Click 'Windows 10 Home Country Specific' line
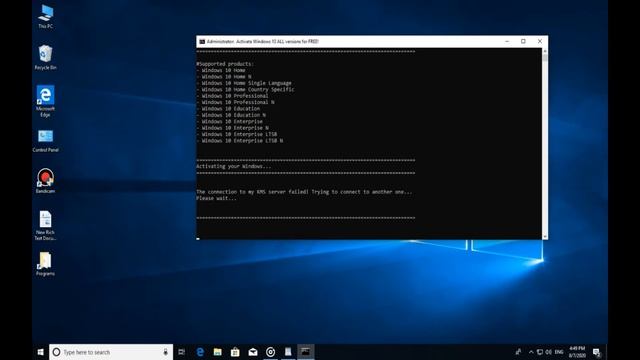The width and height of the screenshot is (640, 360). (x=248, y=90)
